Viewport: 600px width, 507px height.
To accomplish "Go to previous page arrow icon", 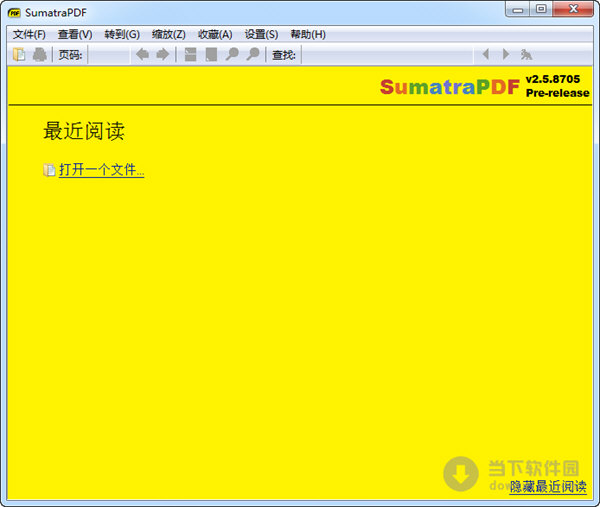I will coord(142,54).
